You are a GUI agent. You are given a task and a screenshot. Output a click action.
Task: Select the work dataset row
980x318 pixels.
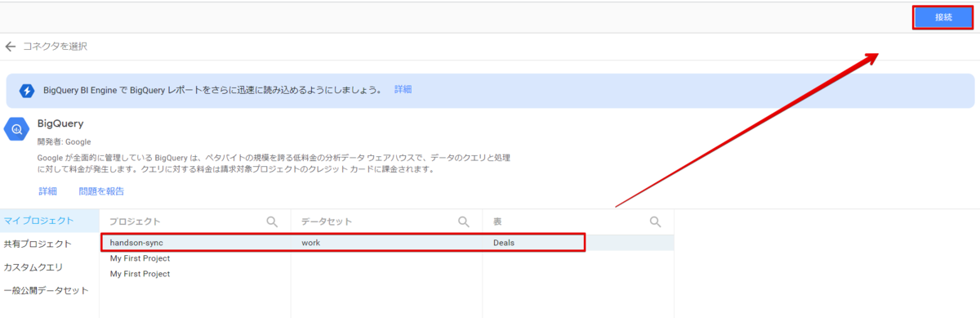point(386,243)
